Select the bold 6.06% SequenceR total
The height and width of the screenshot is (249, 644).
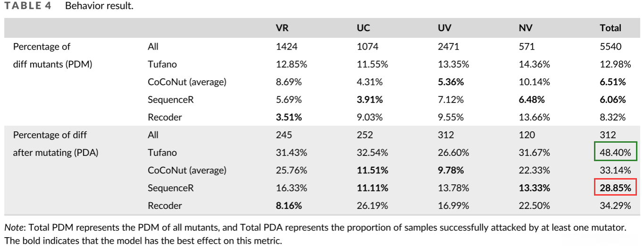click(612, 100)
